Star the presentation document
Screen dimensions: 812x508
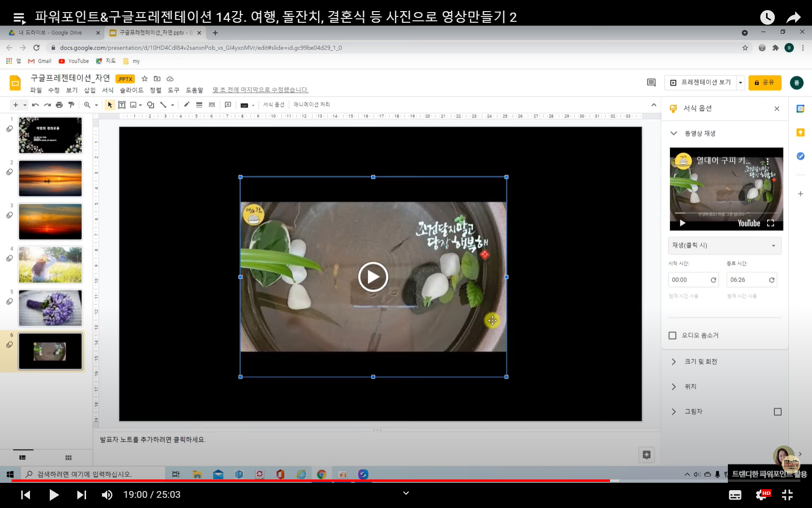point(145,78)
